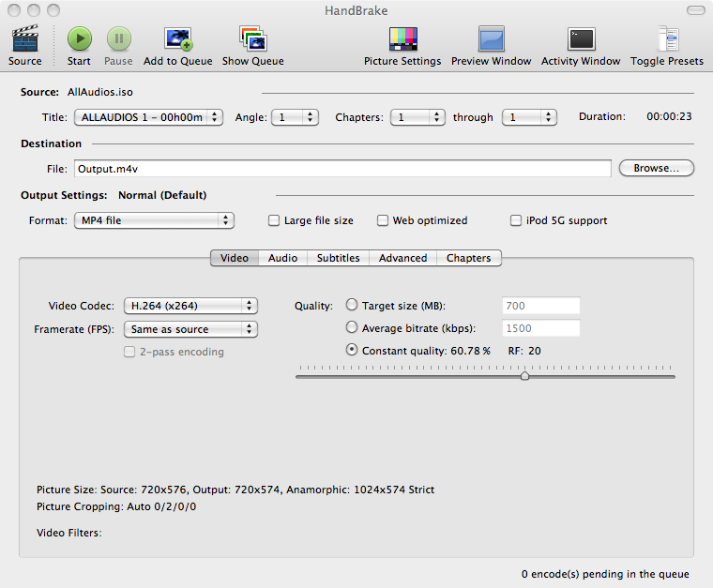Open the Show Queue icon
This screenshot has height=588, width=713.
252,39
